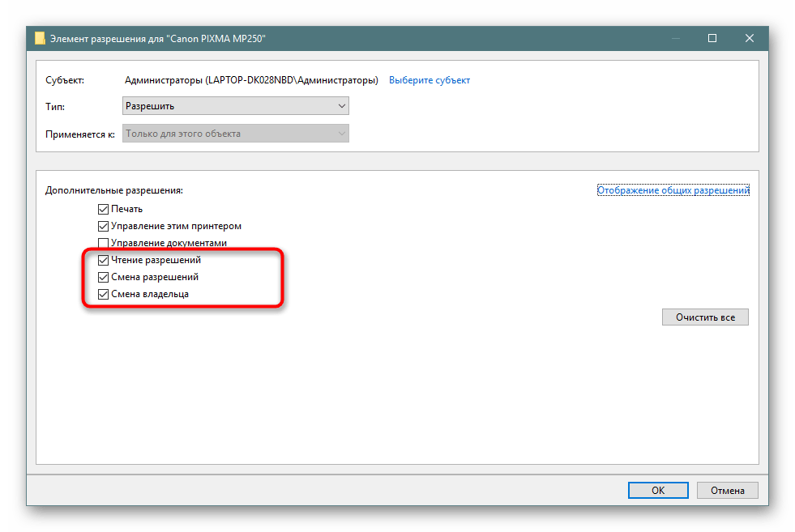Uncheck Управление этим принтером permission
This screenshot has width=795, height=532.
103,227
